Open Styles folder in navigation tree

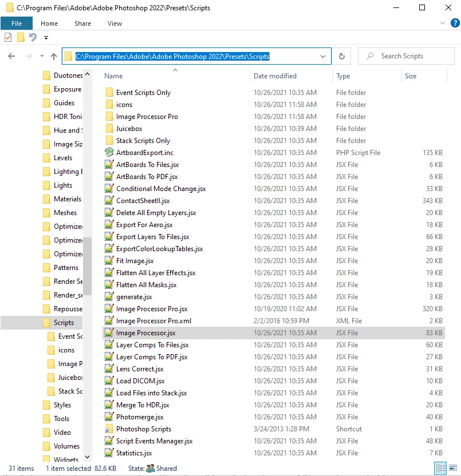point(62,405)
